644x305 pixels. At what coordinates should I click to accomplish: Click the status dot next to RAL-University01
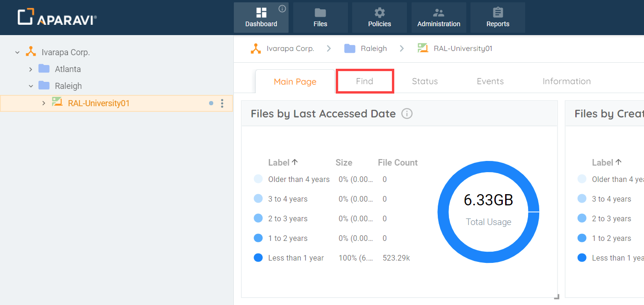210,103
